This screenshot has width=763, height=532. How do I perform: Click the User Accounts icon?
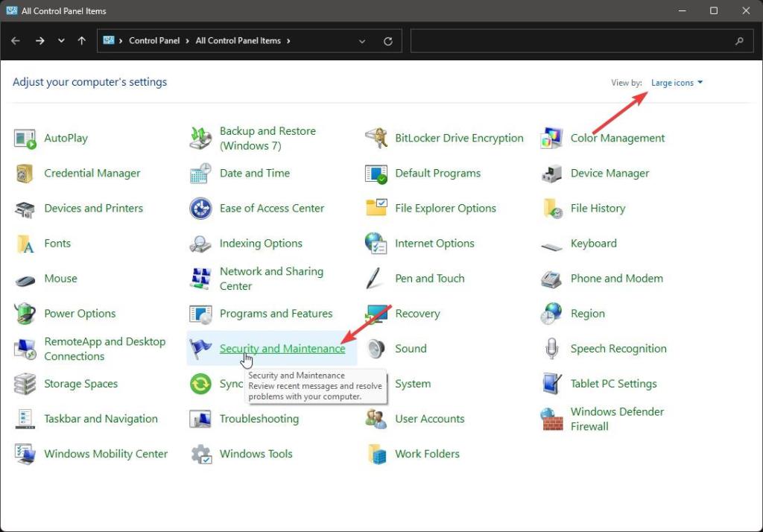(376, 419)
